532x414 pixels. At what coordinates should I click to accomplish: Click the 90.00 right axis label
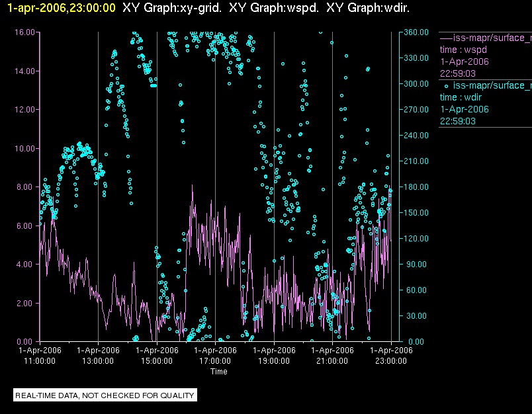418,264
